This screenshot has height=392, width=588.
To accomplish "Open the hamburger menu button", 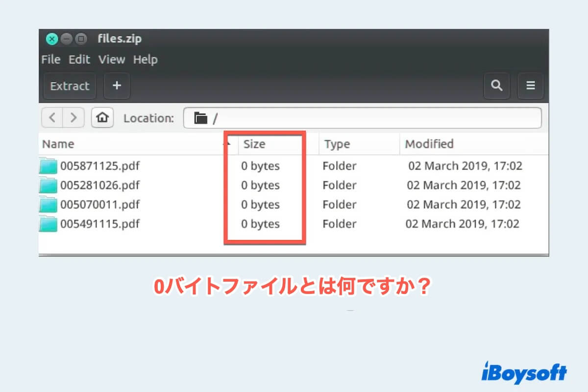I will [530, 86].
